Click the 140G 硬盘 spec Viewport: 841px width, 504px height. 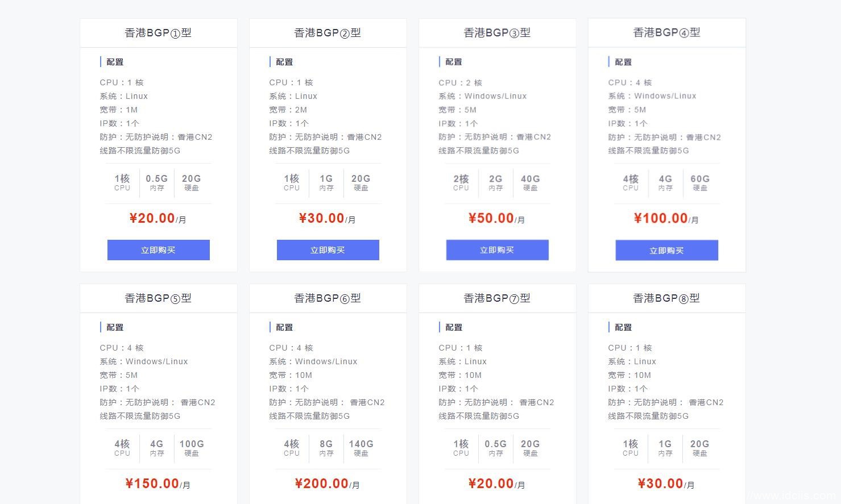point(361,448)
